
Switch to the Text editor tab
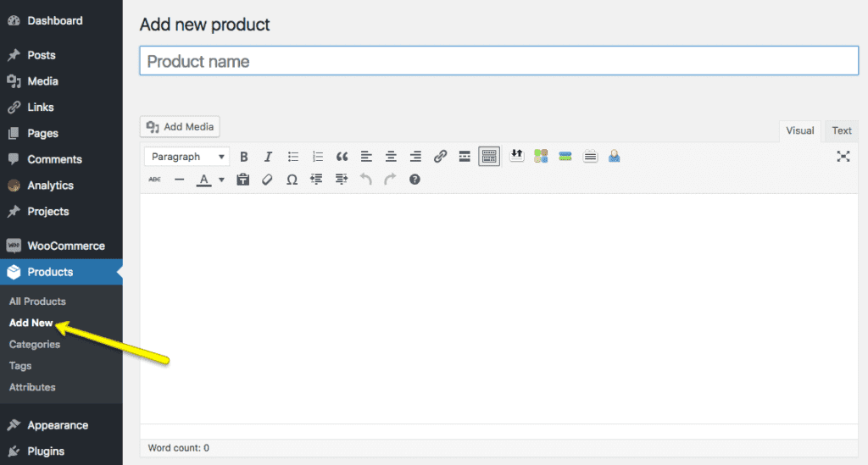point(842,130)
